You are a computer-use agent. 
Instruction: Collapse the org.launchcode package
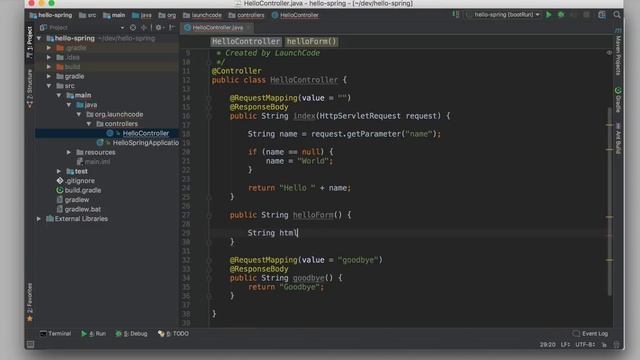coord(78,114)
